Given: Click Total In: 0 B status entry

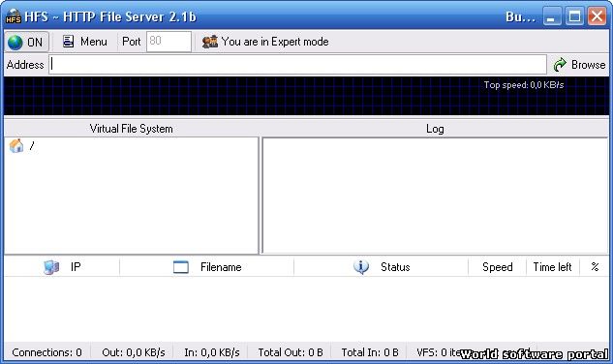Looking at the screenshot, I should click(370, 352).
